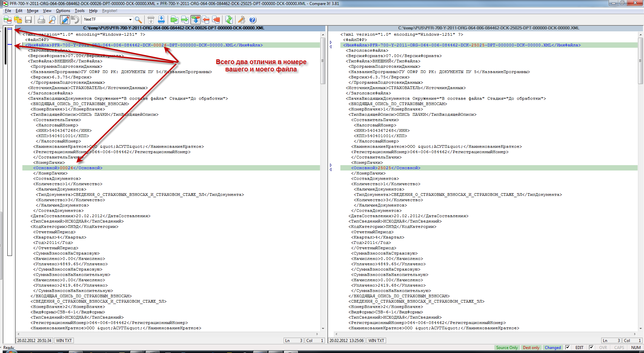Click the 'Changed' legend label
644x353 pixels.
(552, 347)
